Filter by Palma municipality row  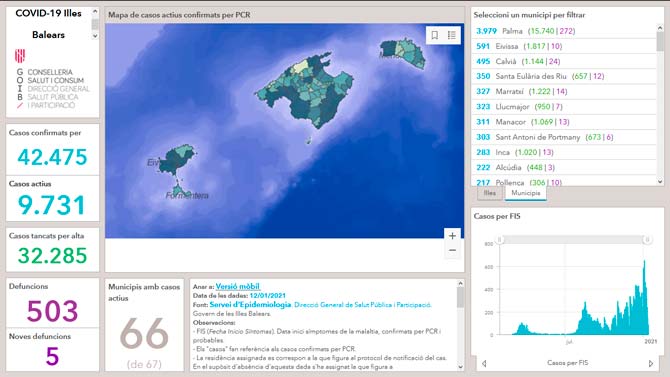point(564,31)
